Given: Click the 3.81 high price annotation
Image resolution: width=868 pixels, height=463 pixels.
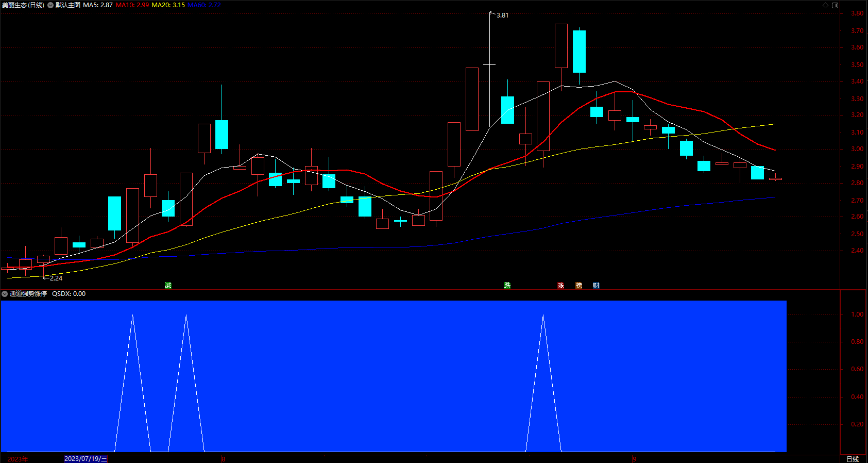Looking at the screenshot, I should (502, 15).
